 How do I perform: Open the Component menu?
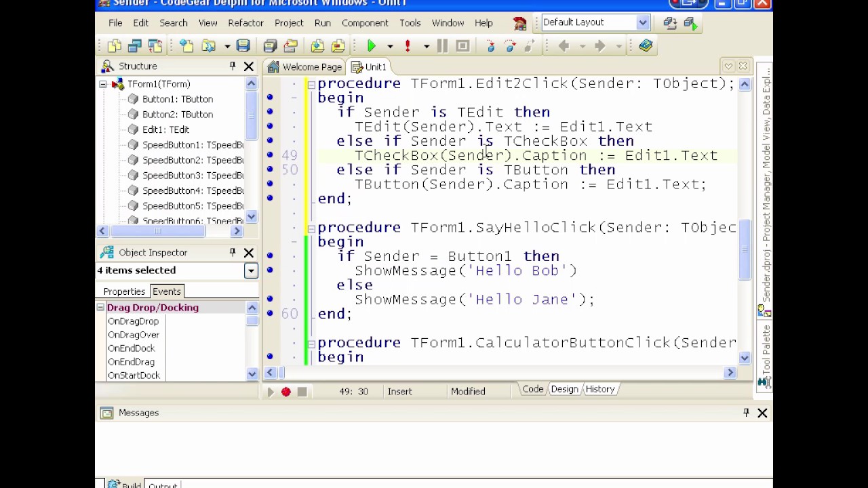[365, 22]
